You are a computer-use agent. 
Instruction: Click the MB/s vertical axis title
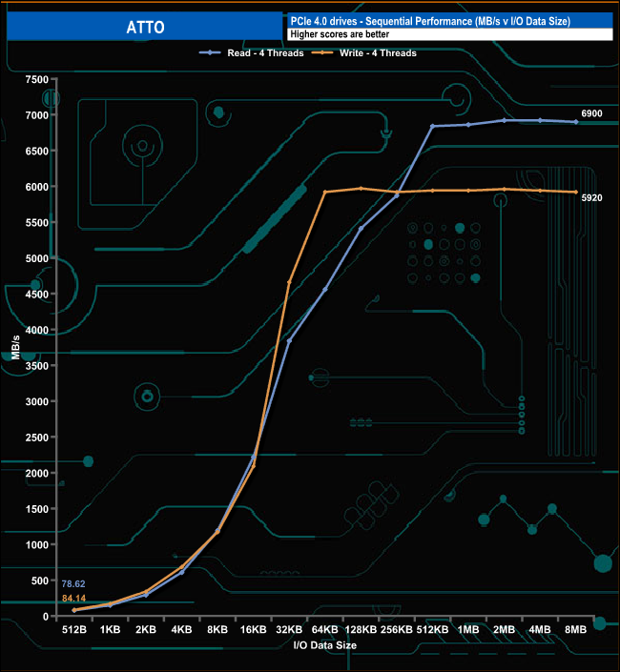point(16,349)
